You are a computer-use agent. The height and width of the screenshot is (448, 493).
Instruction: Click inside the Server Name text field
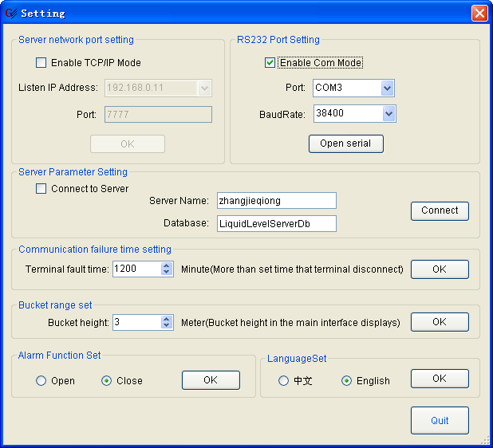click(276, 201)
